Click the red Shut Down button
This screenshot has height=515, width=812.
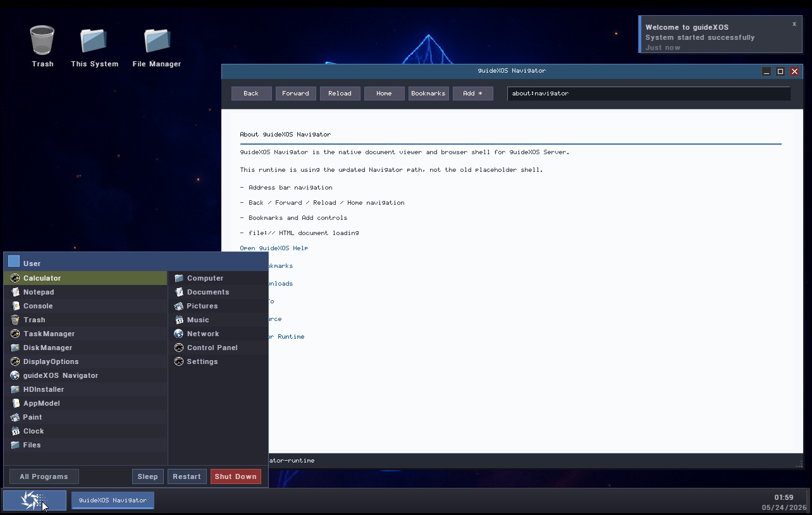click(x=235, y=476)
